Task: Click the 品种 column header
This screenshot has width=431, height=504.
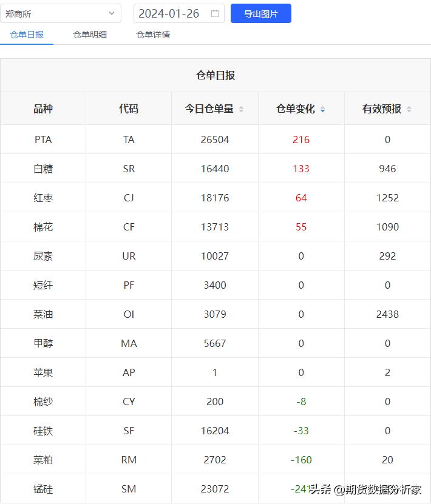Action: click(x=43, y=109)
